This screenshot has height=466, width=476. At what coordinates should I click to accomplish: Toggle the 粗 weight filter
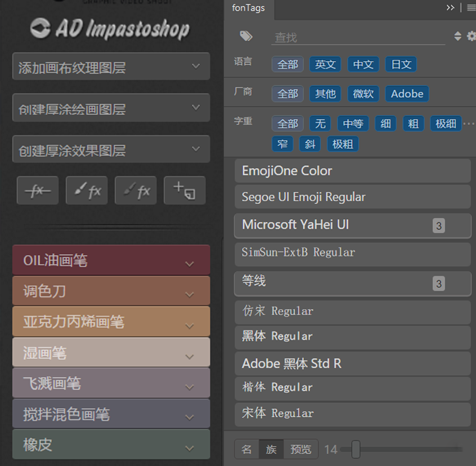point(413,124)
